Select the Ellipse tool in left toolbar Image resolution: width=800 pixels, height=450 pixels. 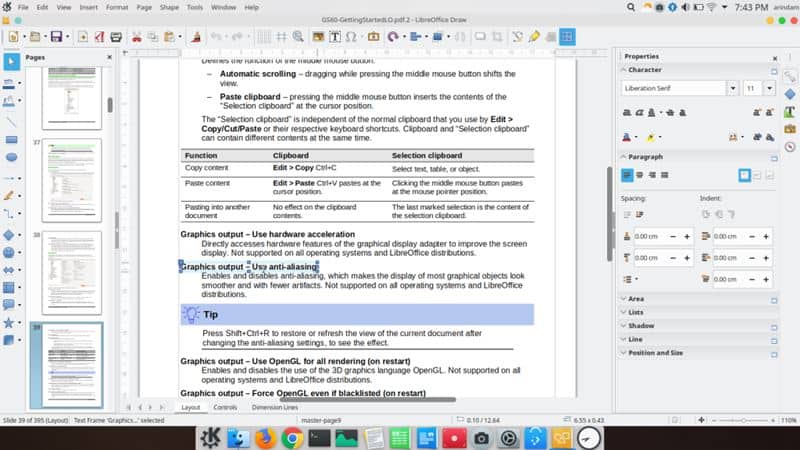tap(11, 158)
